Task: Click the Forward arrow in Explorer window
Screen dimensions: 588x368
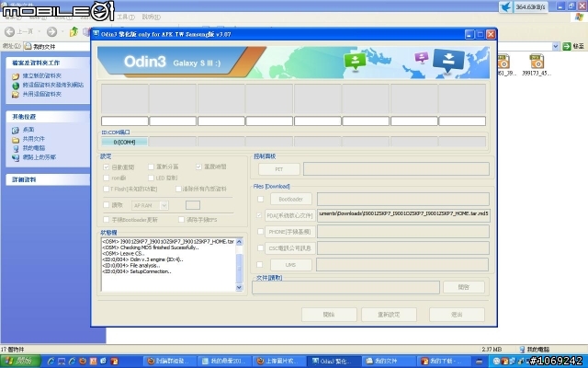Action: coord(51,32)
